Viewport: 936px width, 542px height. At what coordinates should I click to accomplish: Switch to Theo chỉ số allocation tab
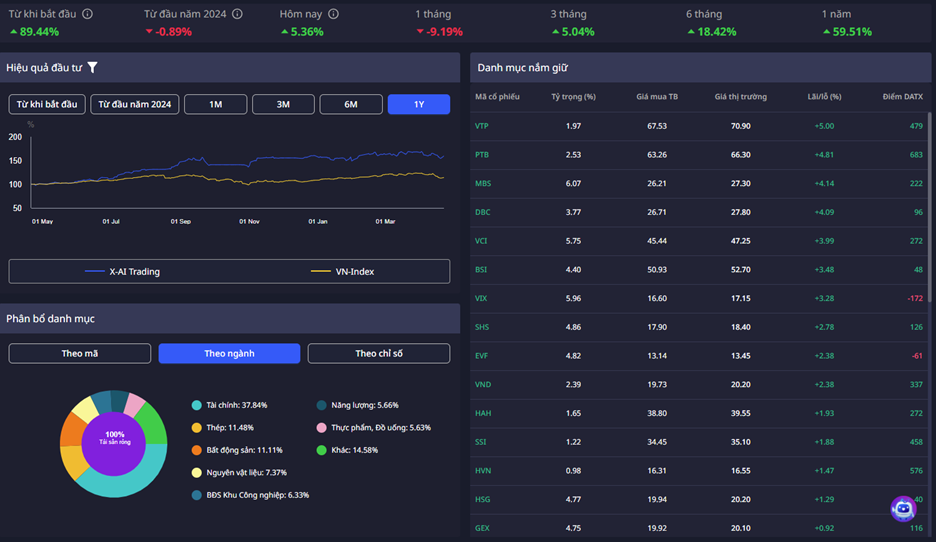[378, 353]
